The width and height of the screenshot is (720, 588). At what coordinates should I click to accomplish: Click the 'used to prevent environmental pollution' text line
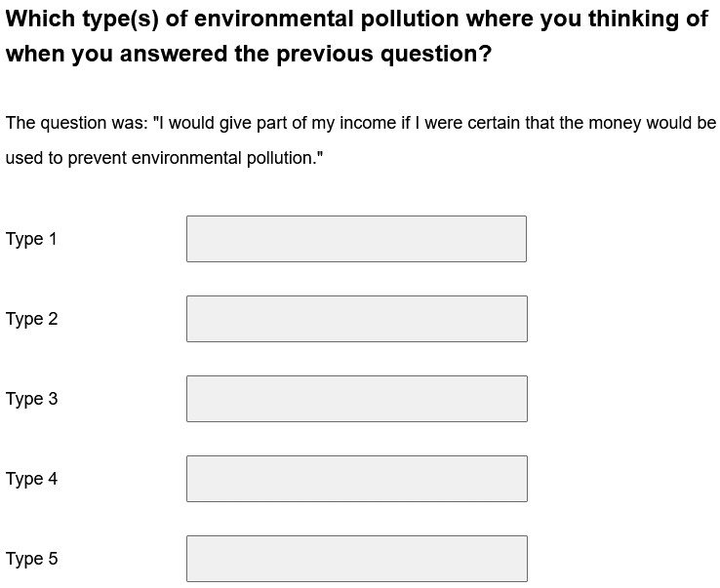[164, 158]
